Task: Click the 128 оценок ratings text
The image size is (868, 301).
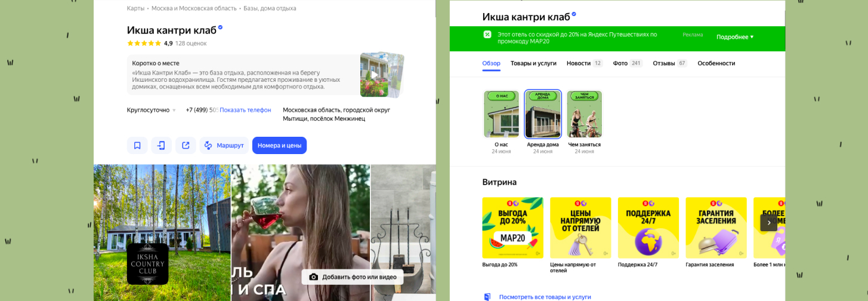Action: click(191, 43)
